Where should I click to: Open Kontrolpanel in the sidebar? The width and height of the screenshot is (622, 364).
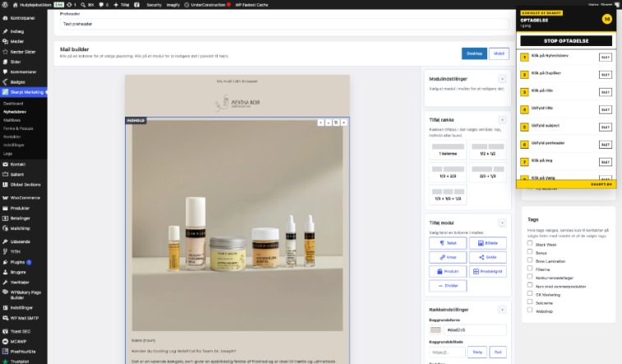(23, 18)
